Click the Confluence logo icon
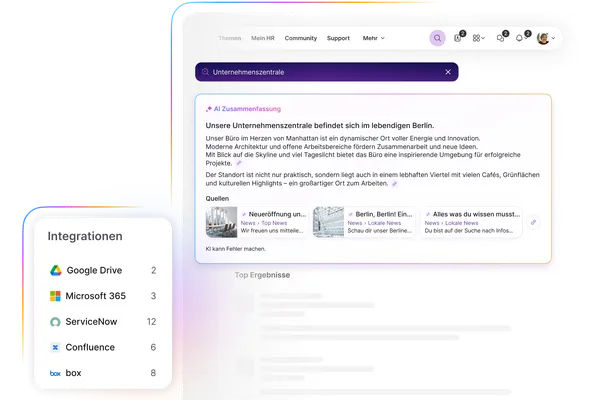600x400 pixels. tap(55, 347)
